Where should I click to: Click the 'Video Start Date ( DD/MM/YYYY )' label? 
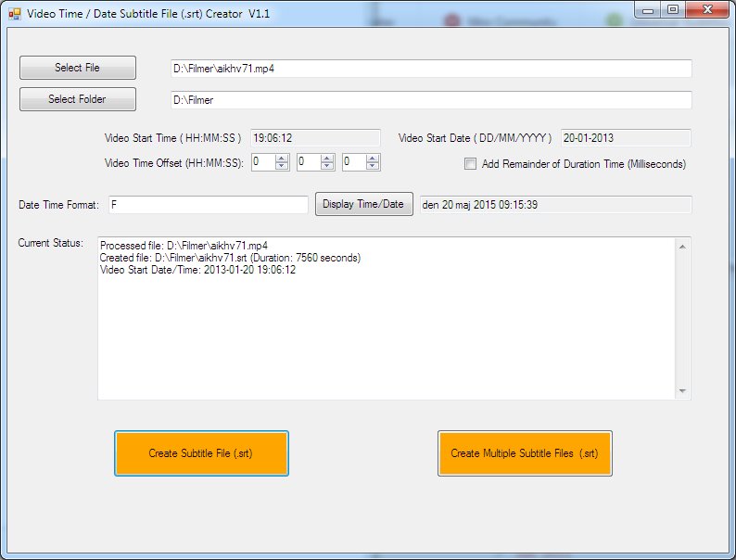coord(475,138)
